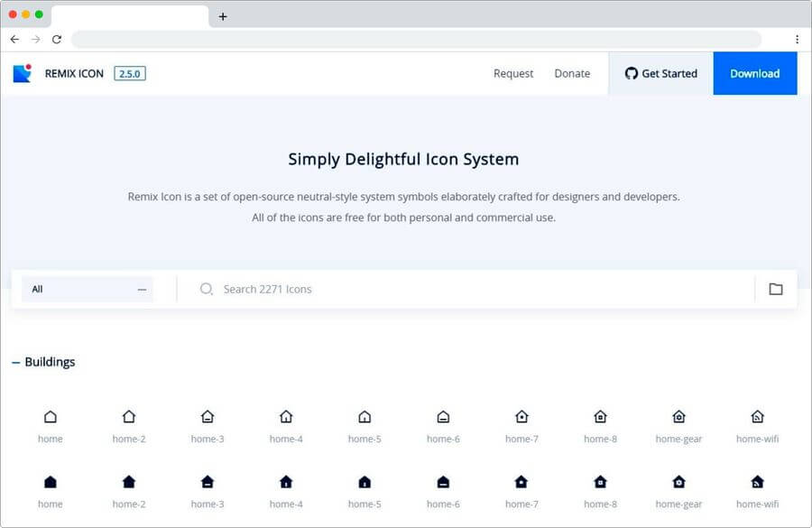Image resolution: width=812 pixels, height=528 pixels.
Task: Click the search magnifier icon
Action: (206, 289)
